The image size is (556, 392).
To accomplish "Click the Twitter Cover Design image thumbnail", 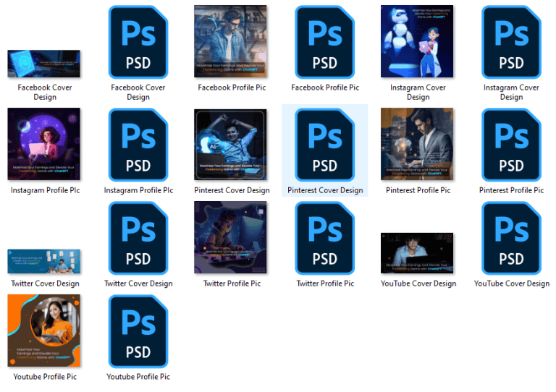I will tap(44, 261).
